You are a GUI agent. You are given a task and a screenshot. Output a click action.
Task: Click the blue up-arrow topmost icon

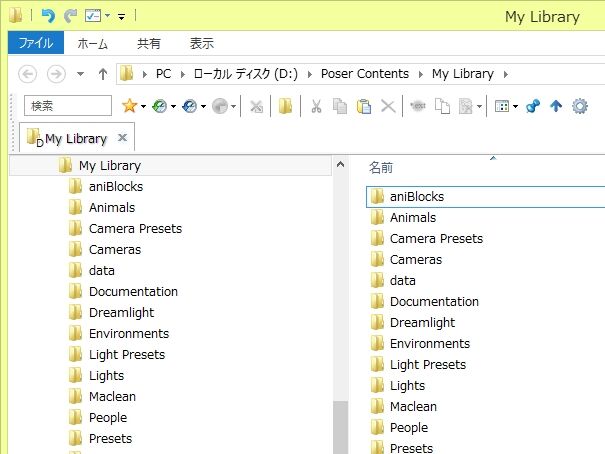click(x=556, y=106)
